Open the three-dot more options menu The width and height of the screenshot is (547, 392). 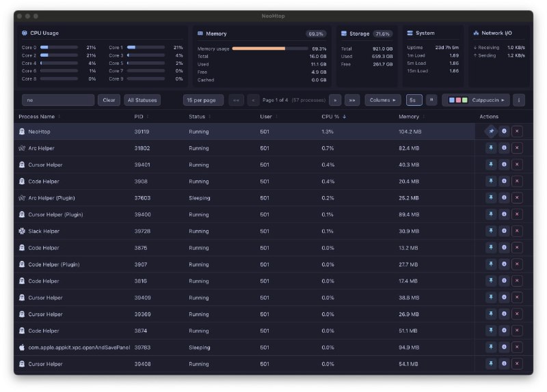(x=519, y=100)
